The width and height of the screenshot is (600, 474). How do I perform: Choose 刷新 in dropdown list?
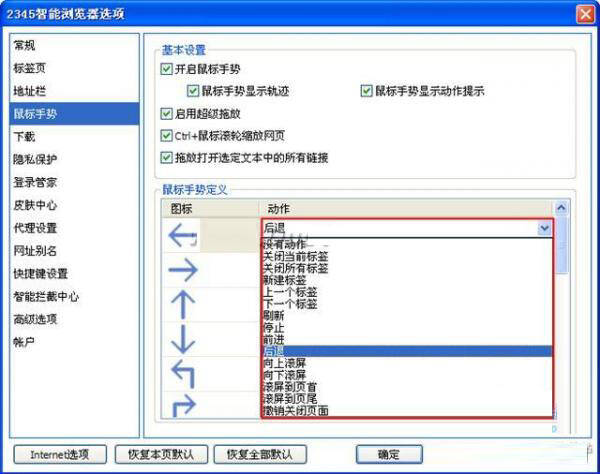(407, 316)
